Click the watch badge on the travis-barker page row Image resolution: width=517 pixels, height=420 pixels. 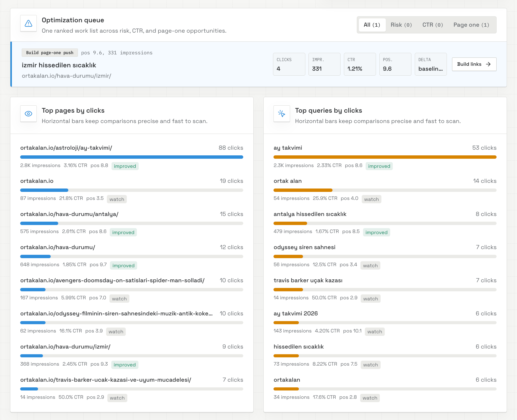coord(117,398)
